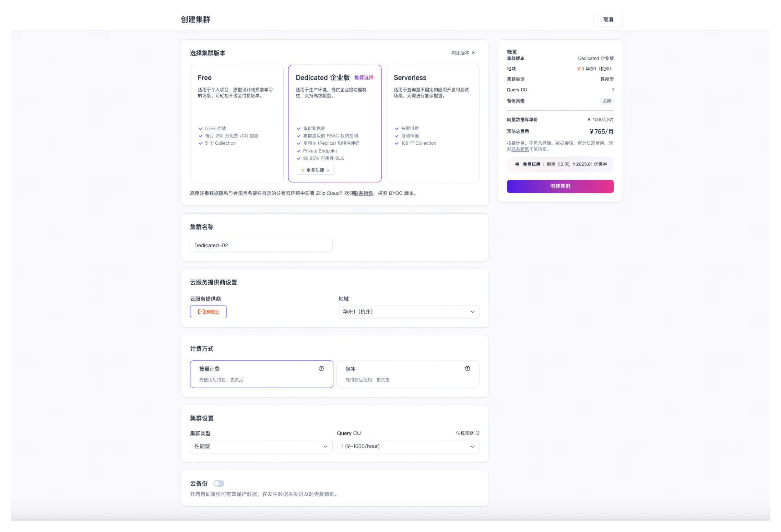This screenshot has width=781, height=532.
Task: Click the cluster name field Dedicated-02
Action: pyautogui.click(x=261, y=245)
